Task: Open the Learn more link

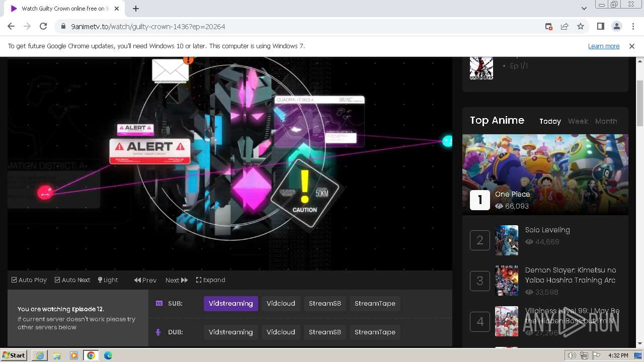Action: [604, 46]
